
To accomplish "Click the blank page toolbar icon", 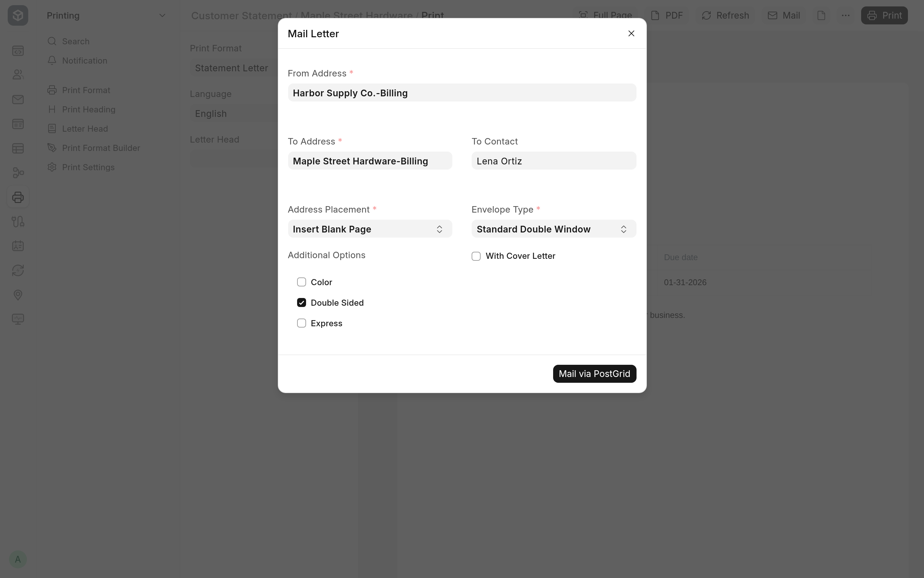I will [821, 16].
